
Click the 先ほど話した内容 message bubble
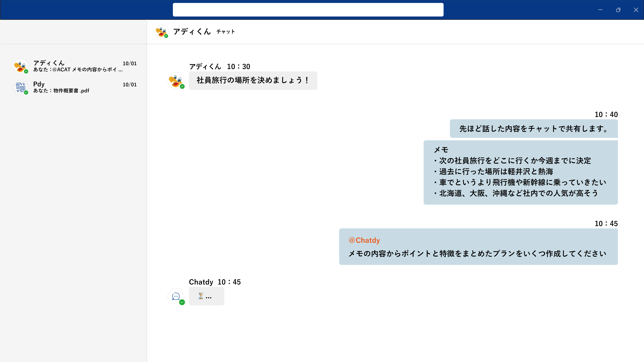pos(534,129)
